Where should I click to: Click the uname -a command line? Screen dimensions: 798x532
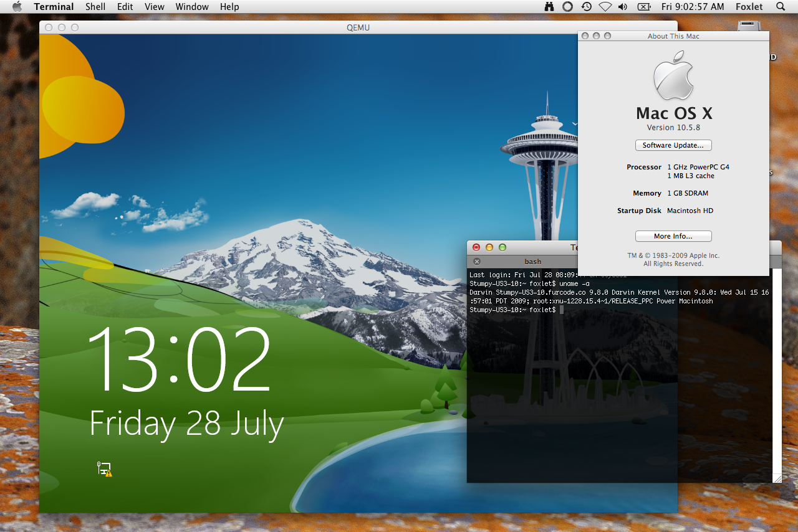(529, 283)
